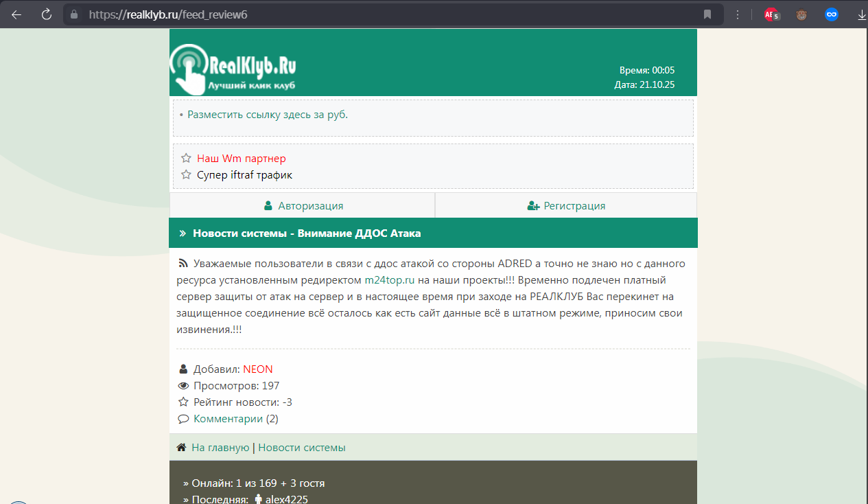Open the browser three-dot menu

(738, 14)
